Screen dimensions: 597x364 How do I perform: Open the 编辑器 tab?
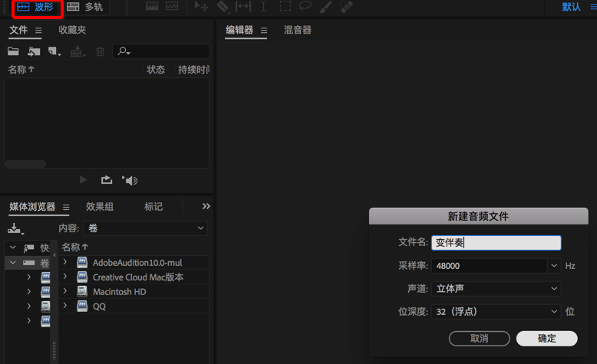pyautogui.click(x=239, y=30)
